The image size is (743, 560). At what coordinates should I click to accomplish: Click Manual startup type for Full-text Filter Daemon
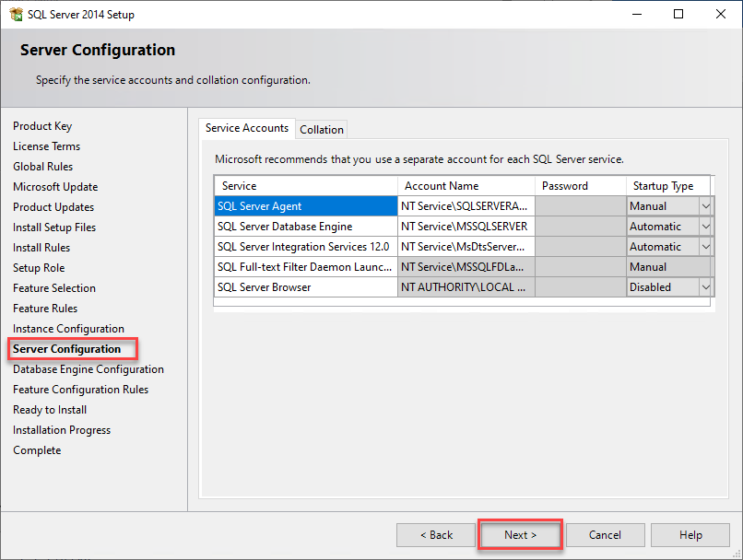point(668,267)
